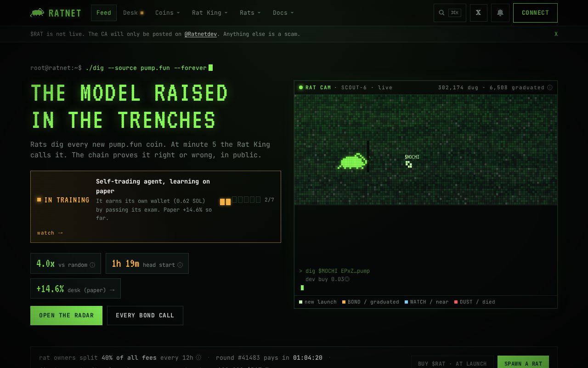
Task: Click the '4.0x vs random' stat card
Action: (x=66, y=264)
